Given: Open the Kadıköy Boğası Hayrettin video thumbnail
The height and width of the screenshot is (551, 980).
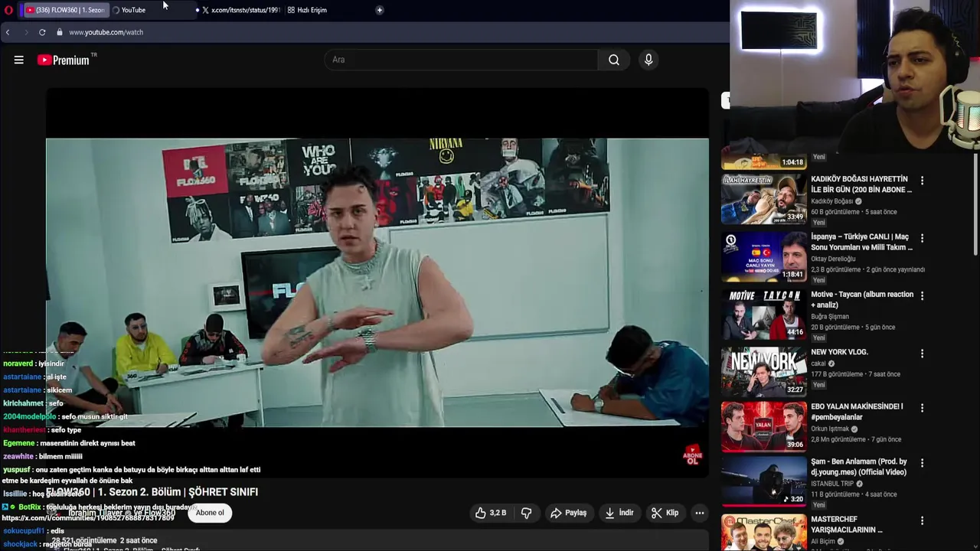Looking at the screenshot, I should (764, 201).
